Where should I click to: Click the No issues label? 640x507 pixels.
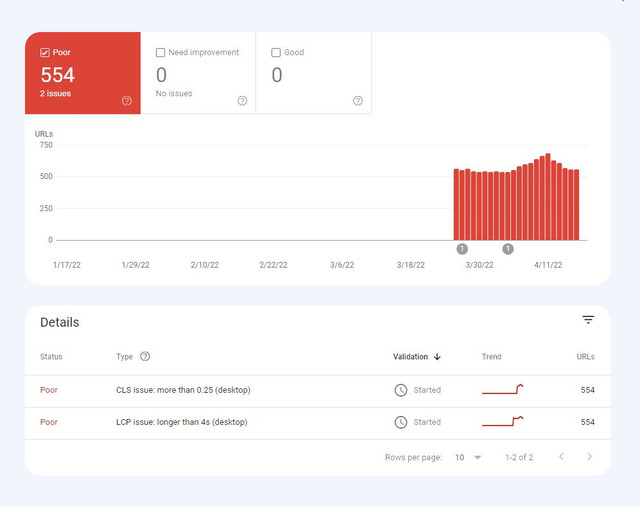point(174,93)
